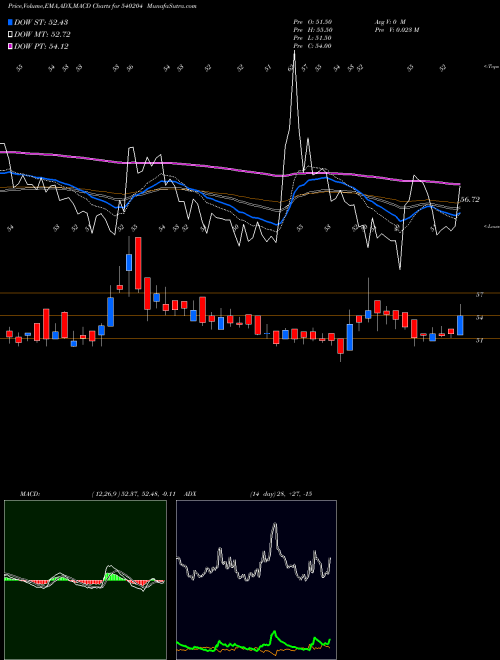The width and height of the screenshot is (500, 660).
Task: Click the blue DOW ST legend swatch
Action: tap(10, 22)
